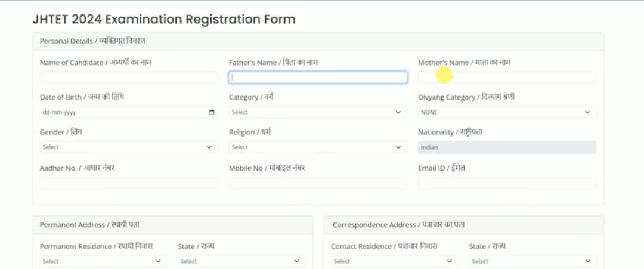Screen dimensions: 644x269
Task: Click the Name of Candidate input field
Action: [x=129, y=78]
